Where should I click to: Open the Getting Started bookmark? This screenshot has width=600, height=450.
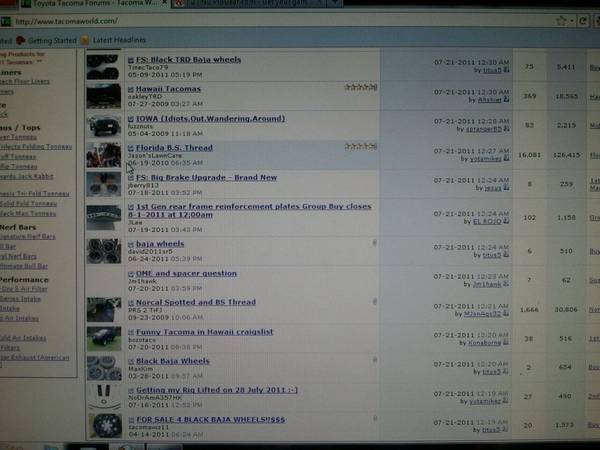click(x=52, y=40)
